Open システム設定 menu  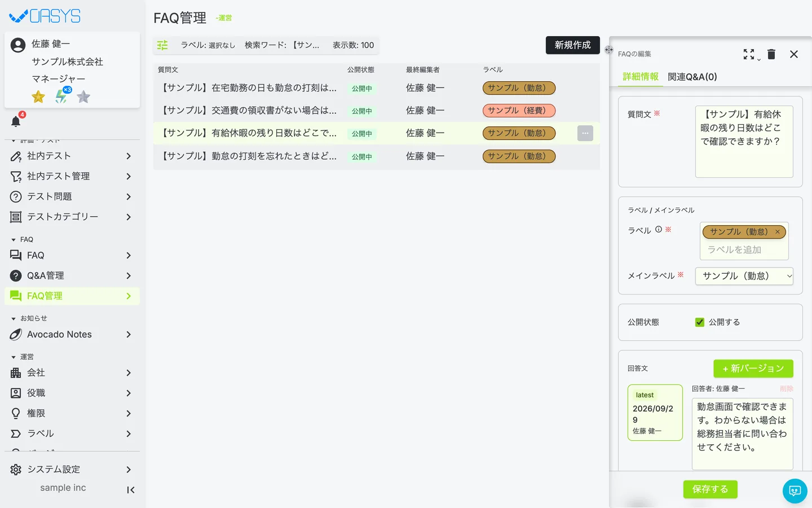click(72, 470)
